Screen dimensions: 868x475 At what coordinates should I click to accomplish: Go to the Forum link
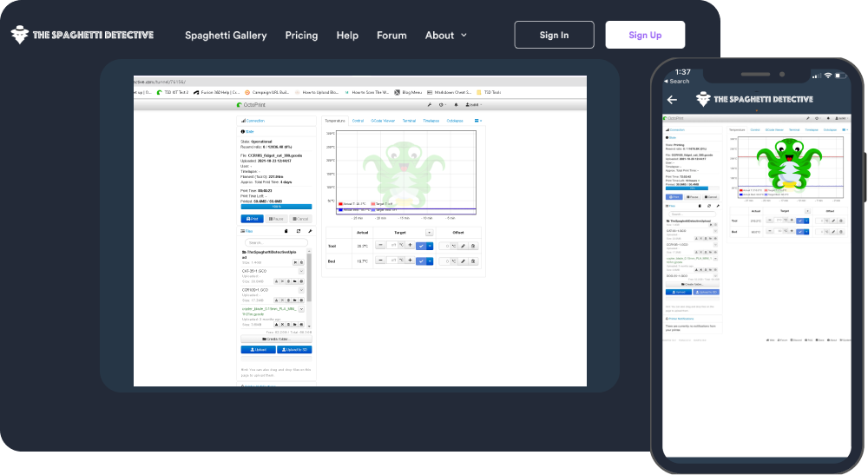pos(391,36)
